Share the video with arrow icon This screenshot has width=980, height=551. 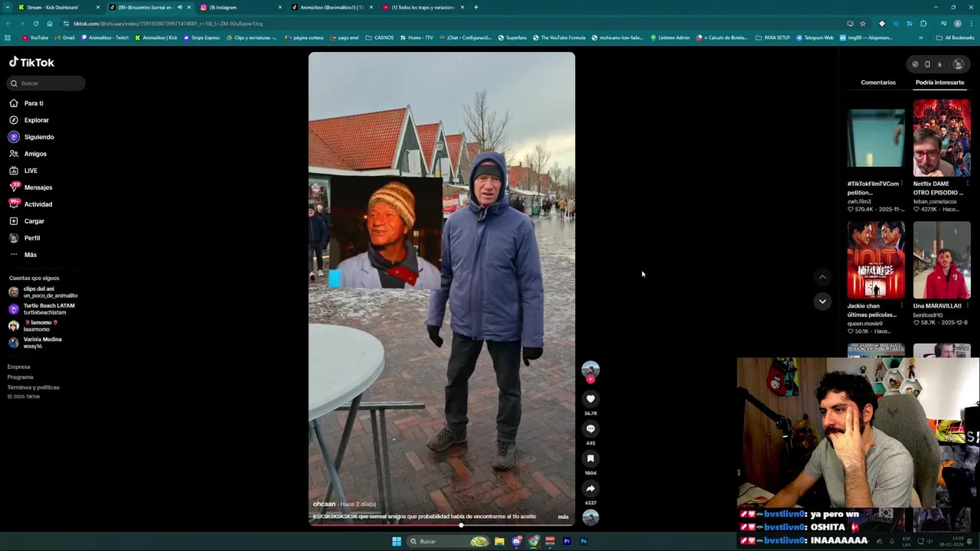(x=590, y=488)
